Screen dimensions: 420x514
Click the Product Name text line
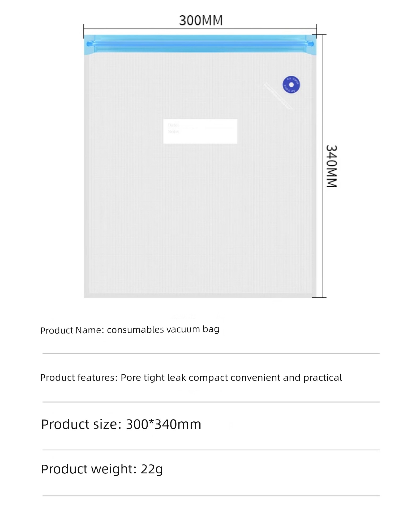pos(130,330)
